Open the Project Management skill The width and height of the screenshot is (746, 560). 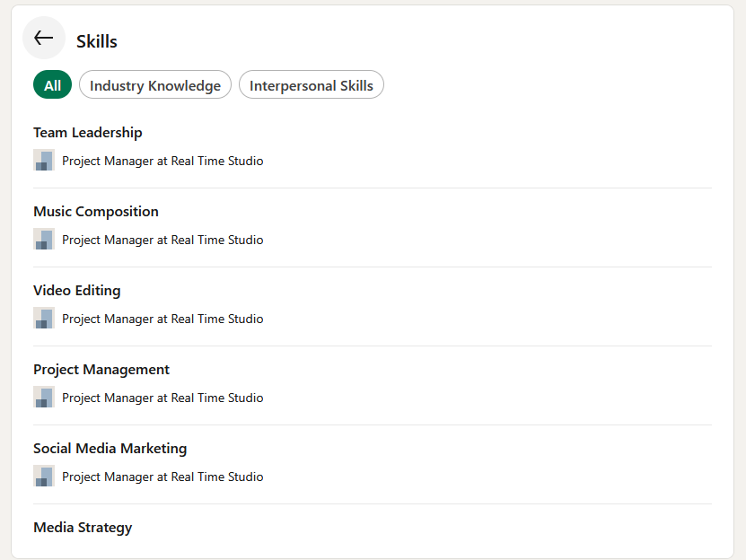pos(101,370)
